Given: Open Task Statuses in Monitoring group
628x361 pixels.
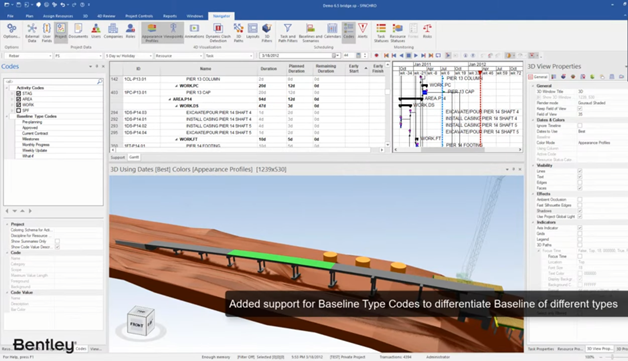Looking at the screenshot, I should pyautogui.click(x=381, y=32).
